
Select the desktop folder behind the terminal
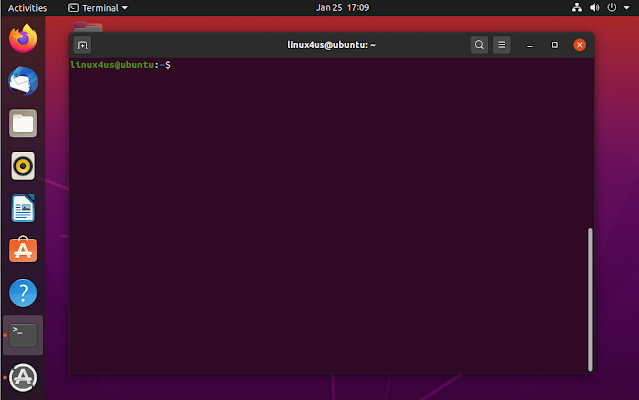click(88, 26)
